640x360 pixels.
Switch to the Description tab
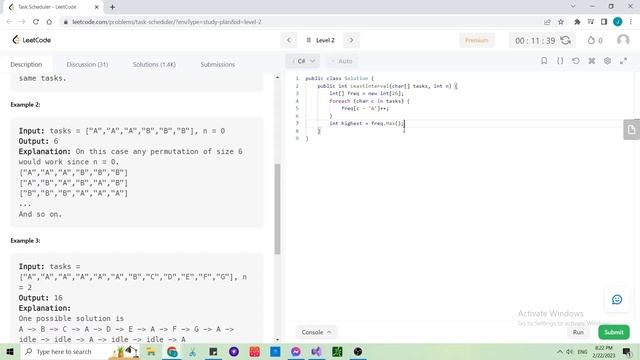26,64
